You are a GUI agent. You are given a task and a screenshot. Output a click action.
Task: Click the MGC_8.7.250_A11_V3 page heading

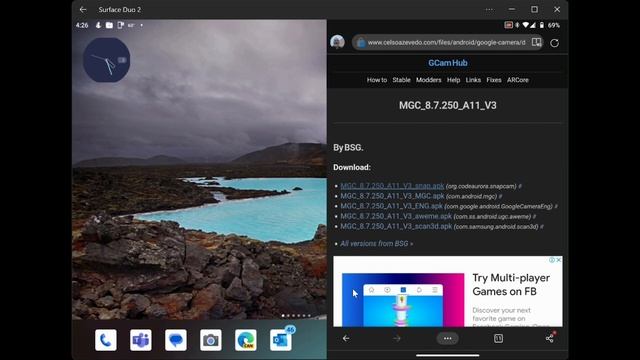pos(448,105)
